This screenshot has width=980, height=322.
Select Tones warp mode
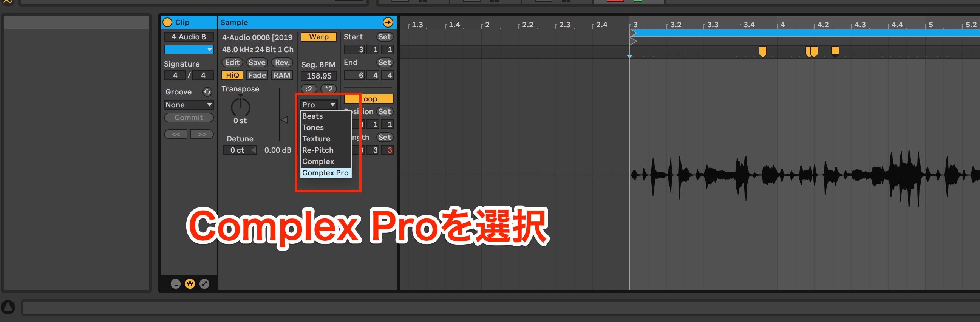coord(326,127)
